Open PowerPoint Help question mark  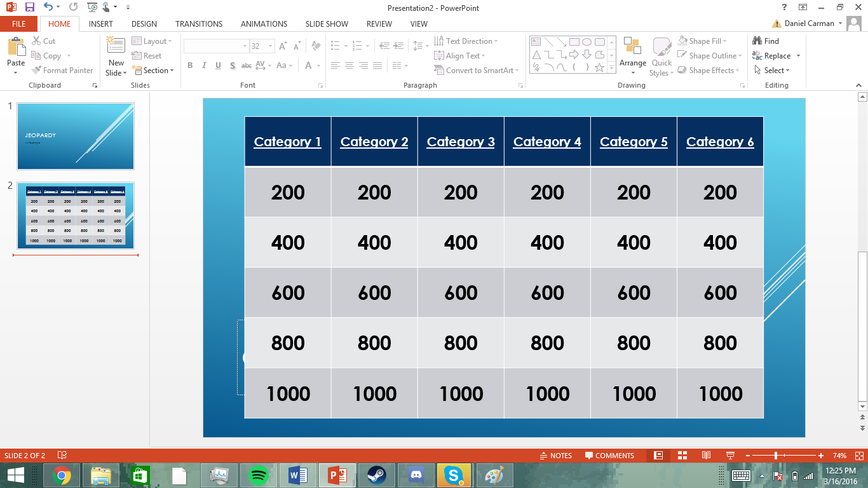point(785,8)
